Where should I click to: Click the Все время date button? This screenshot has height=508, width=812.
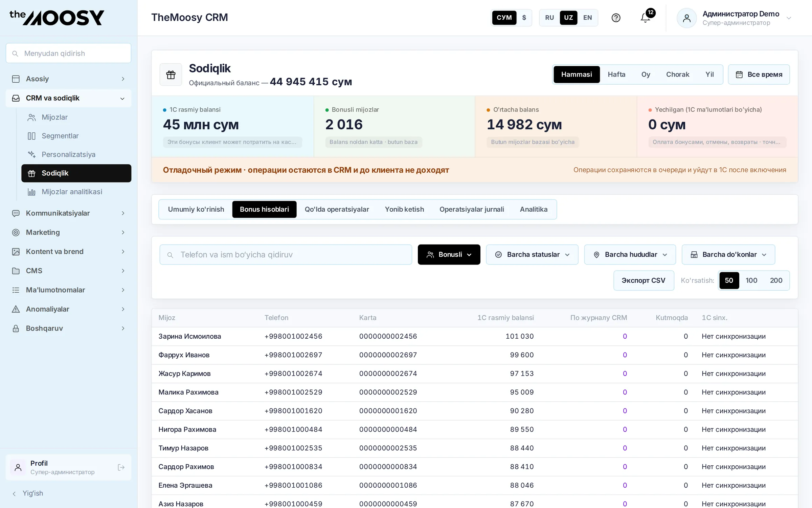(x=759, y=75)
